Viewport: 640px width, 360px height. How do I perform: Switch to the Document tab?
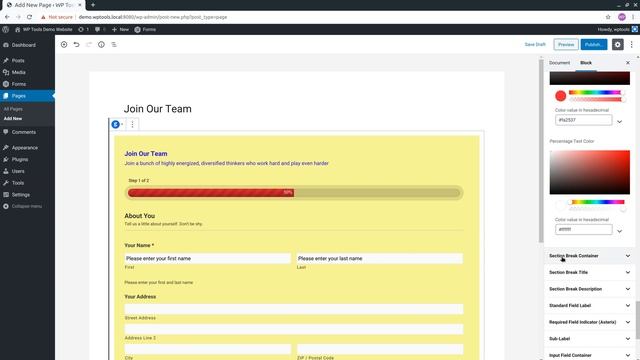coord(559,63)
